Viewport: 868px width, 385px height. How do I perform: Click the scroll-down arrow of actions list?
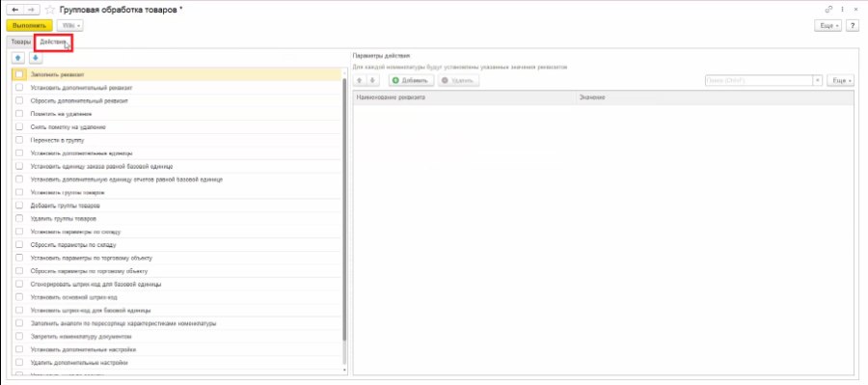(345, 370)
